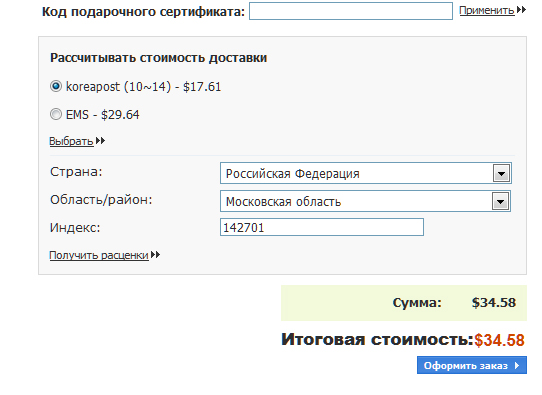Click the gift certificate code field
Viewport: 542px width, 395px height.
351,11
